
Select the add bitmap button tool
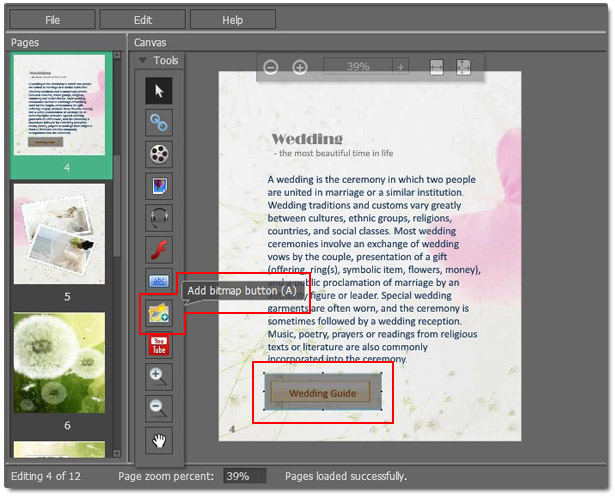coord(159,313)
